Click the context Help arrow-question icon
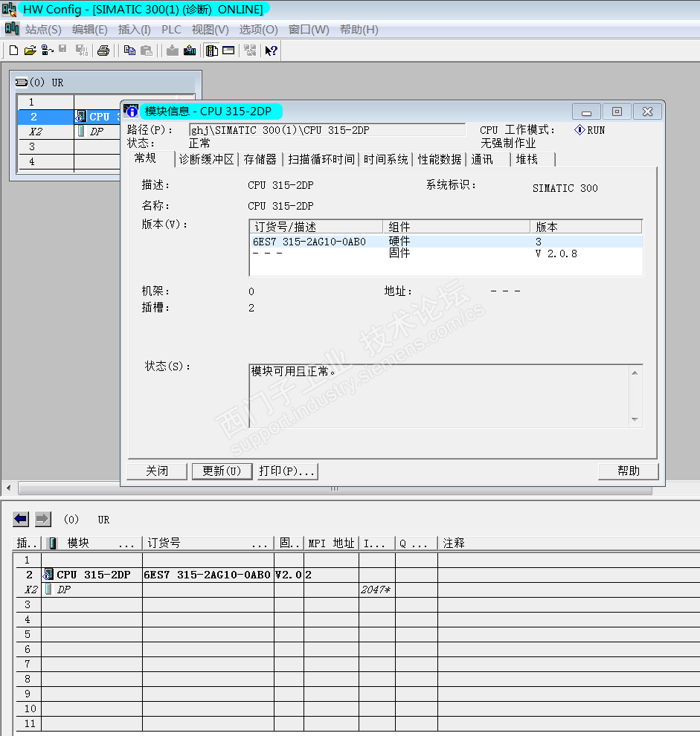The height and width of the screenshot is (736, 700). 271,51
